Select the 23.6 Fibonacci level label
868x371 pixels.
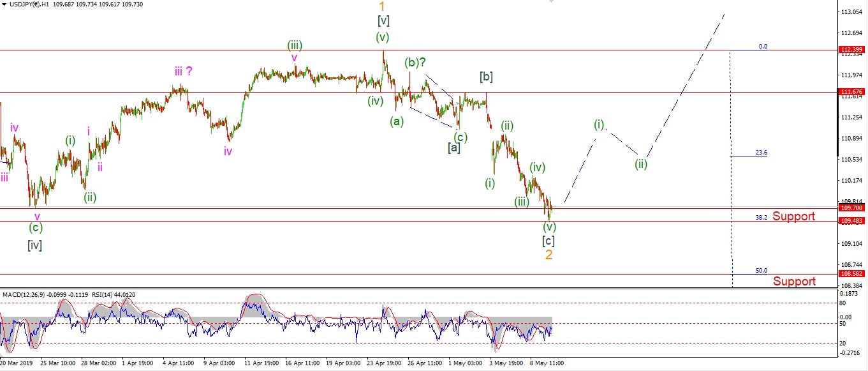[x=761, y=153]
